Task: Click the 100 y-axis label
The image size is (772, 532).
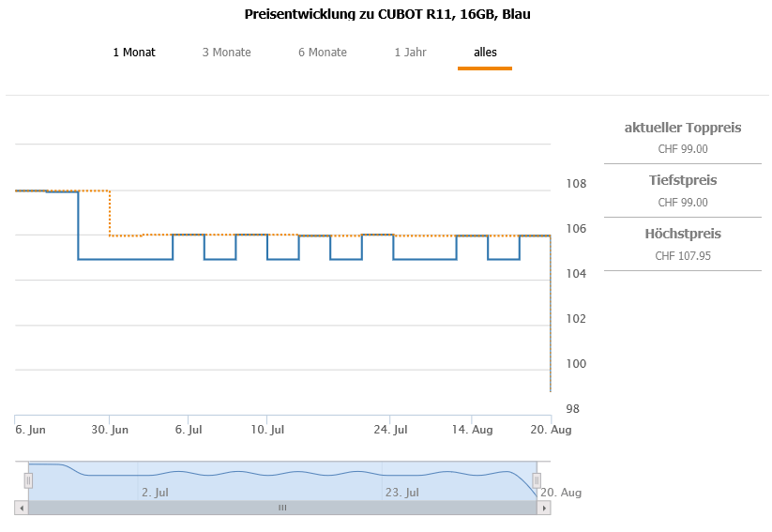Action: pos(576,364)
